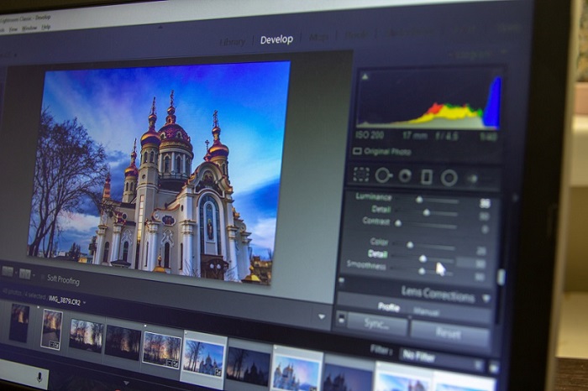Open the IMG_3879.CR2 source dropdown arrow
Image resolution: width=588 pixels, height=391 pixels.
point(84,302)
